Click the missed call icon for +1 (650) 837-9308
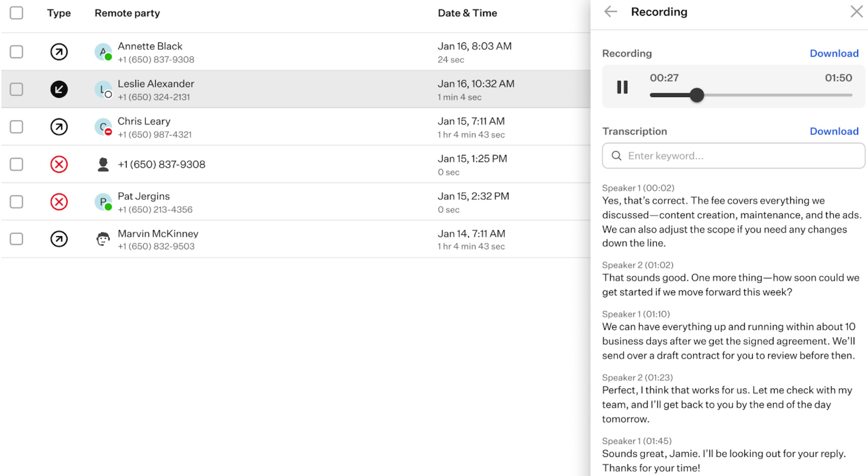 point(59,164)
